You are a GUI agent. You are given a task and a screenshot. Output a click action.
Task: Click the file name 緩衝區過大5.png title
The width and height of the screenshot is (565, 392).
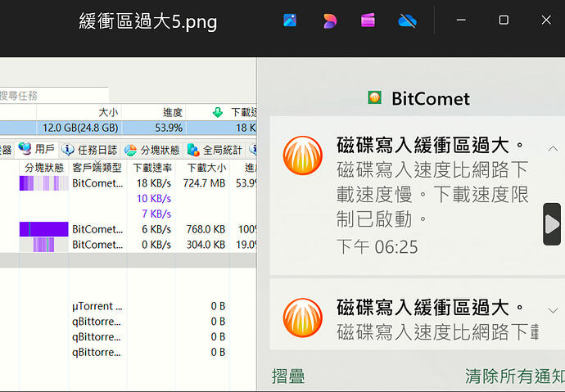[148, 21]
